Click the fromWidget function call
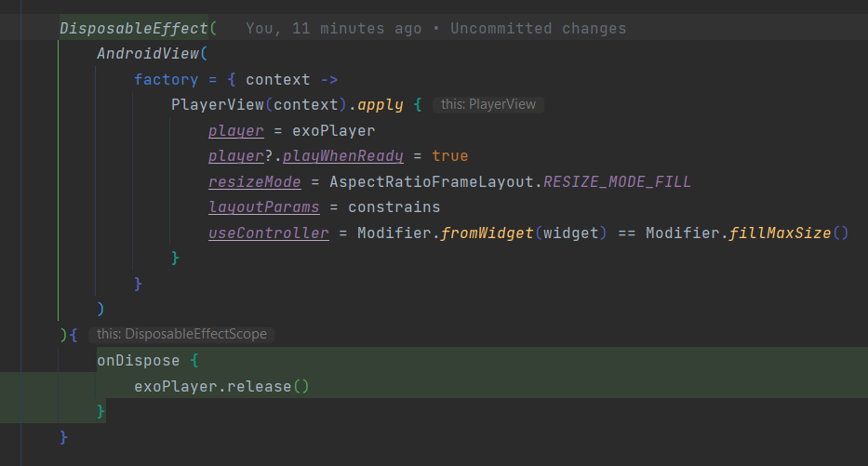868x466 pixels. [x=487, y=233]
